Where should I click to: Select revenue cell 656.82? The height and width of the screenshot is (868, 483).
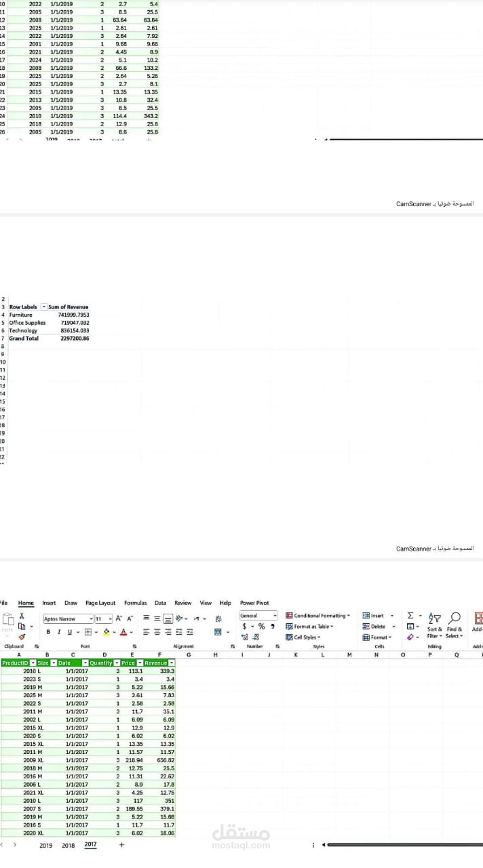click(166, 760)
